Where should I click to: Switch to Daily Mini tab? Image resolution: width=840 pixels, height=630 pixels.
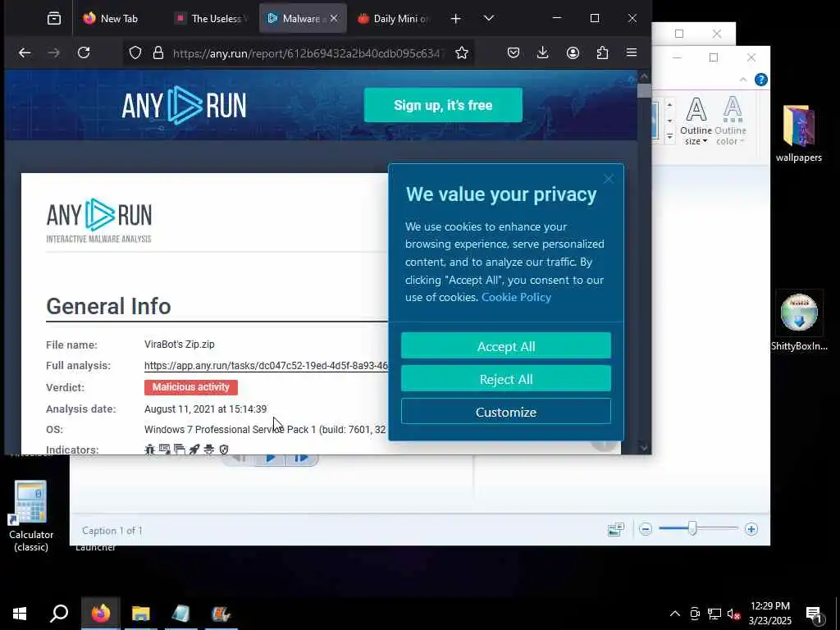coord(395,19)
